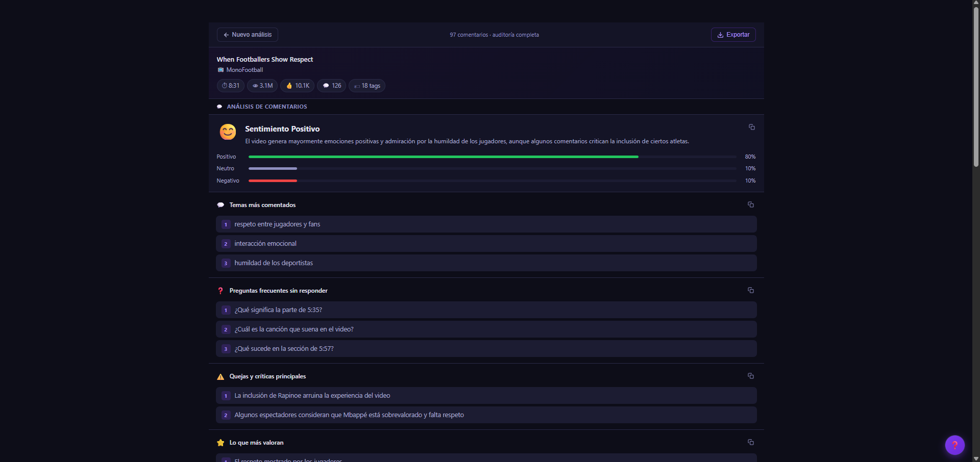This screenshot has height=462, width=980.
Task: Open the purple help bubble
Action: (954, 445)
